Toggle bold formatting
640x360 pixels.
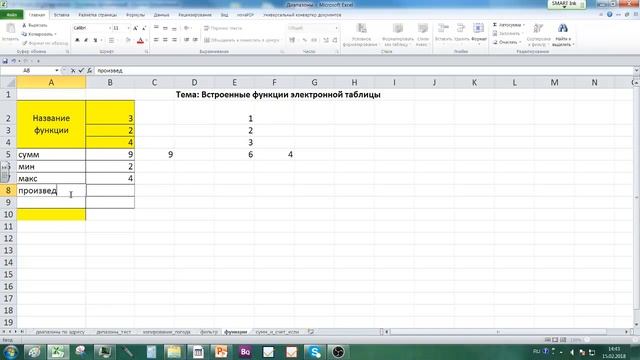(77, 40)
